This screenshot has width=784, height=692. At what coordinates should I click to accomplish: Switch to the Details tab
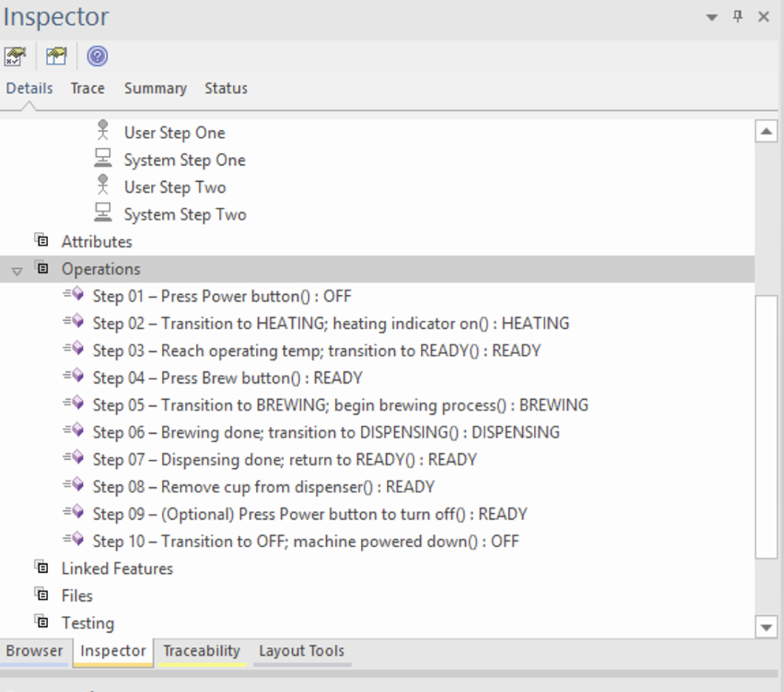pos(29,89)
